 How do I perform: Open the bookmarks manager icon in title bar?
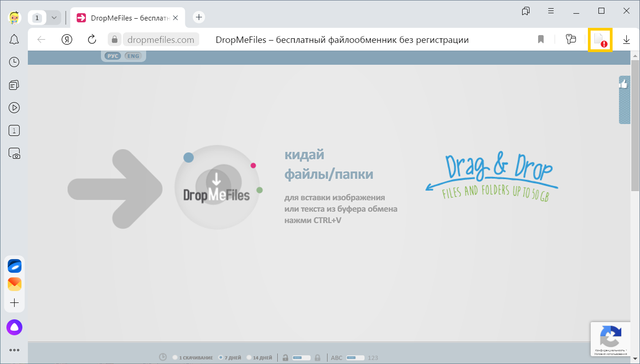[526, 11]
